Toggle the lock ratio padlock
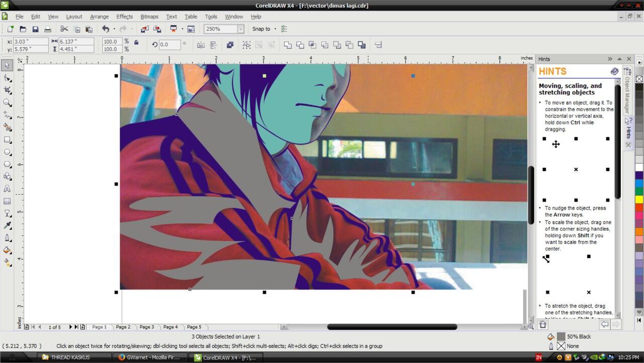 (x=136, y=43)
